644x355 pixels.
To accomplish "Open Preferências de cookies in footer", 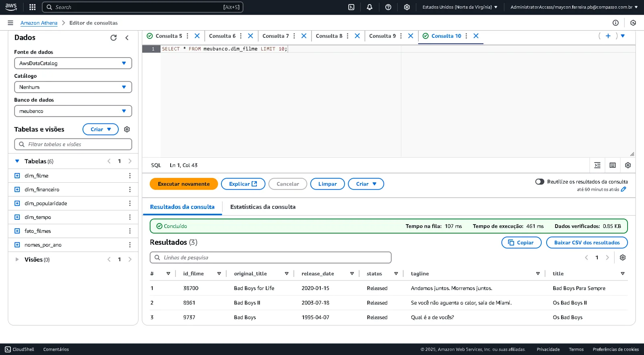I will pos(616,349).
